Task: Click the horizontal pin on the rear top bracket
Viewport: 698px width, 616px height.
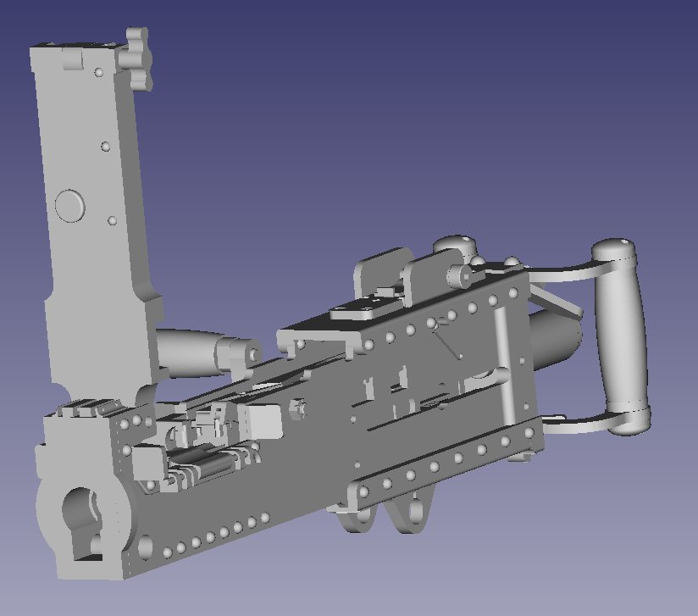Action: click(458, 276)
